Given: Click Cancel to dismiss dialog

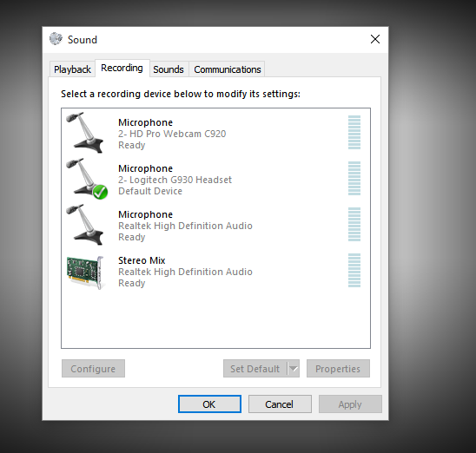Looking at the screenshot, I should tap(280, 404).
